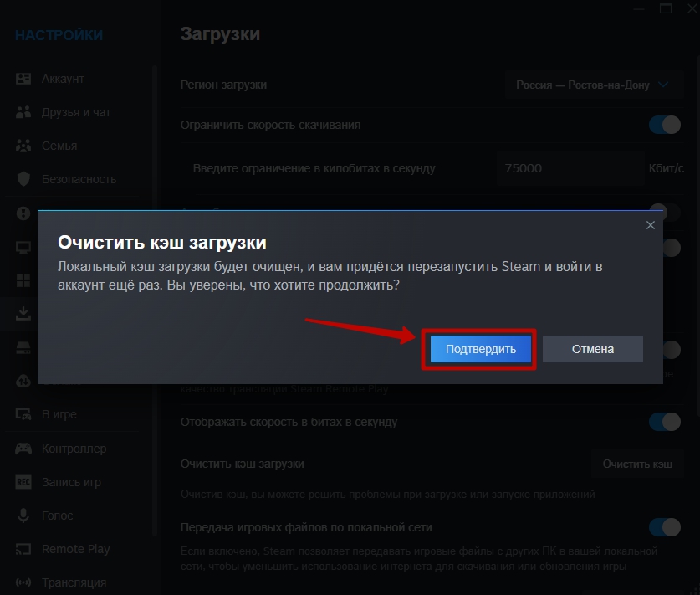Viewport: 700px width, 595px height.
Task: Click the Remote Play cast icon
Action: pos(23,549)
